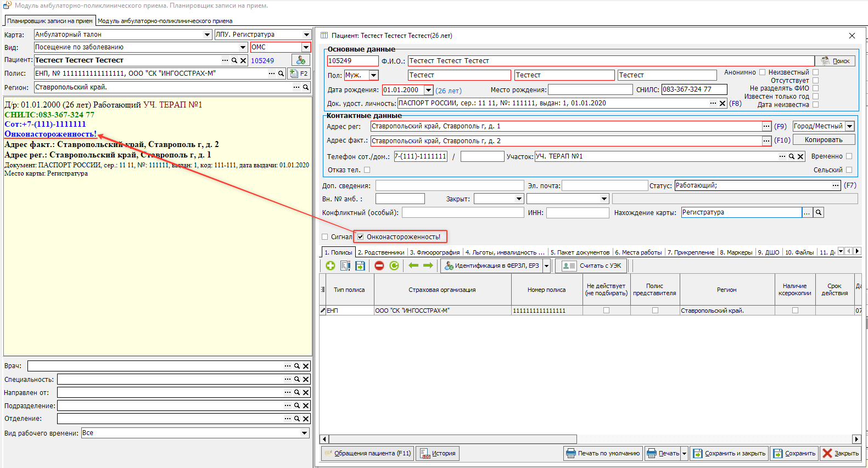Screen dimensions: 868x468
Task: Open the patient card icon next to 105249
Action: coord(301,60)
